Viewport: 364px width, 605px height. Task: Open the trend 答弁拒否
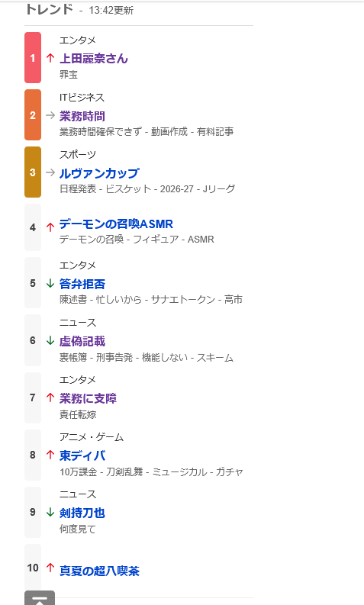(82, 284)
